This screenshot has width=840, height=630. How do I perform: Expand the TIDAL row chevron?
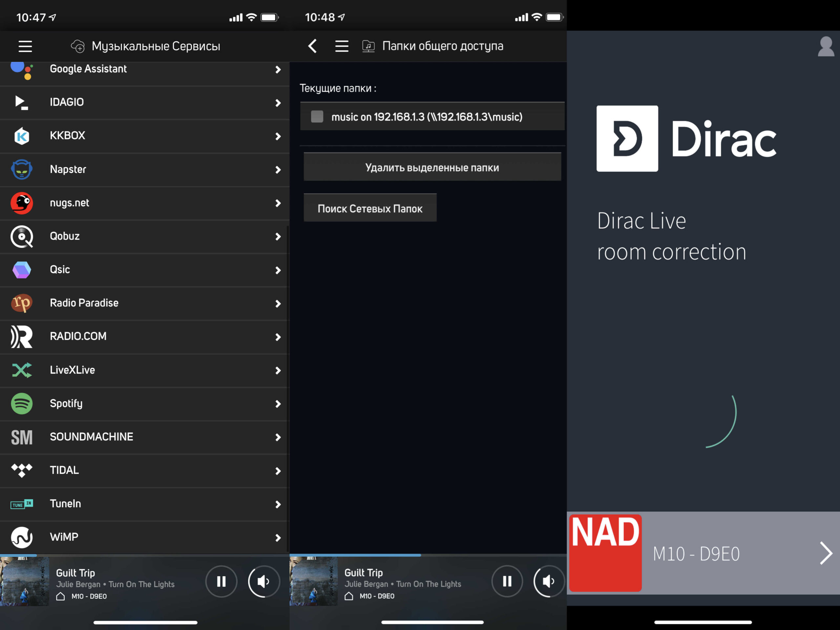click(278, 471)
